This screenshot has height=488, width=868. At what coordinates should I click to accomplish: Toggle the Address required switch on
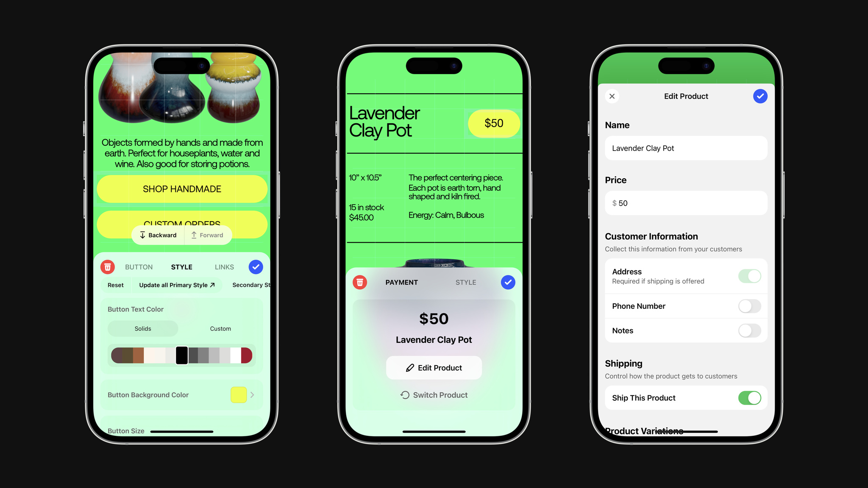tap(749, 276)
